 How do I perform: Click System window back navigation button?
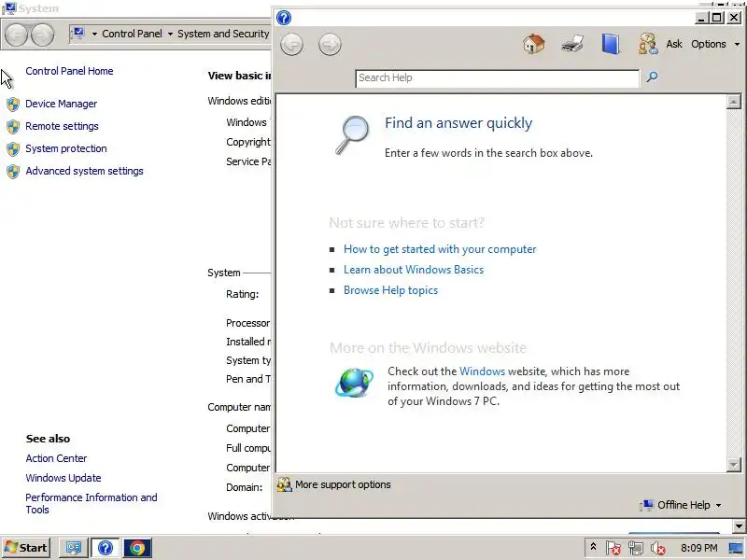[17, 35]
